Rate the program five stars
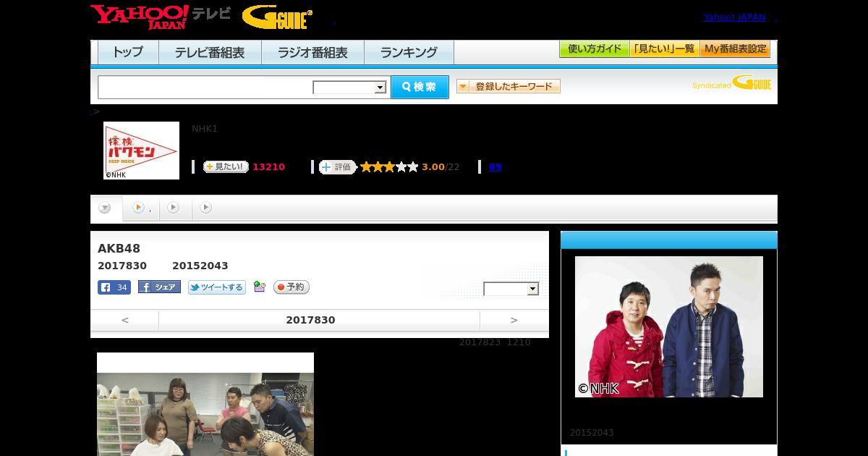This screenshot has height=456, width=868. click(413, 166)
